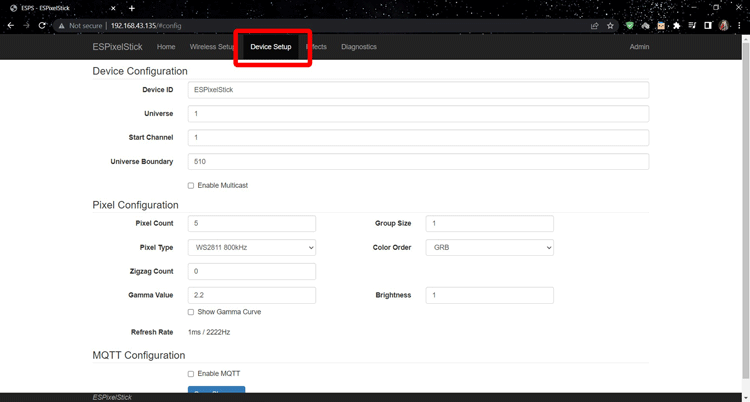Open the Chrome profile avatar
750x402 pixels.
[x=724, y=26]
